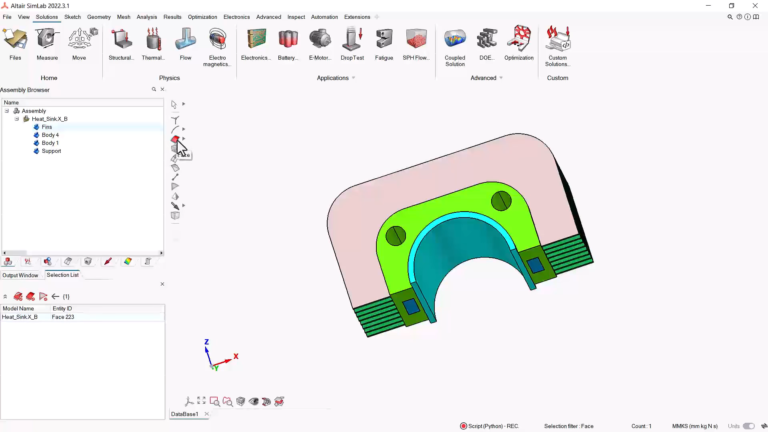Close the DataBase1 tab
This screenshot has width=768, height=432.
click(x=206, y=414)
